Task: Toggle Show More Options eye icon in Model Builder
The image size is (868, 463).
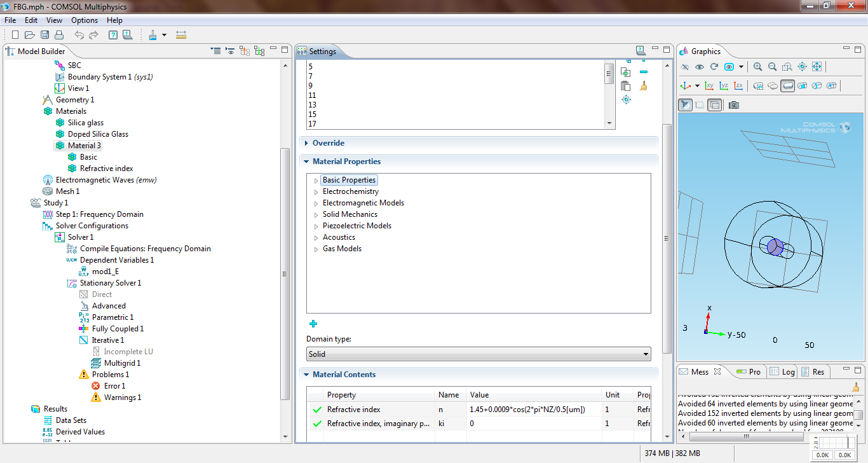Action: point(230,51)
